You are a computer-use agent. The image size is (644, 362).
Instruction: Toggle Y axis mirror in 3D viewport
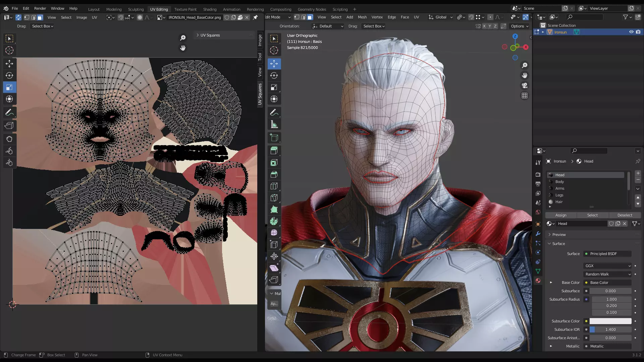pos(490,26)
